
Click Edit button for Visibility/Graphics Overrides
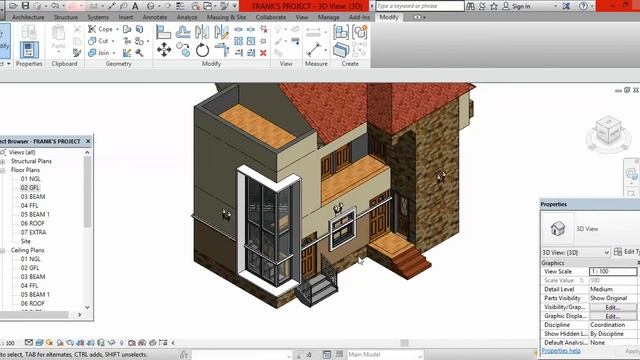click(x=613, y=307)
